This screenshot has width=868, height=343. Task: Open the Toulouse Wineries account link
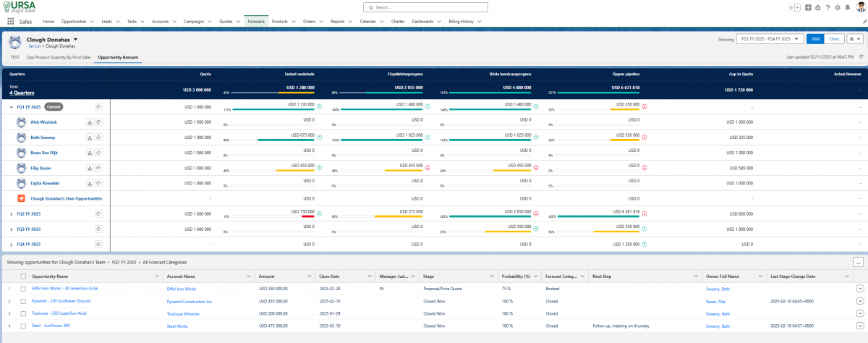pos(184,313)
